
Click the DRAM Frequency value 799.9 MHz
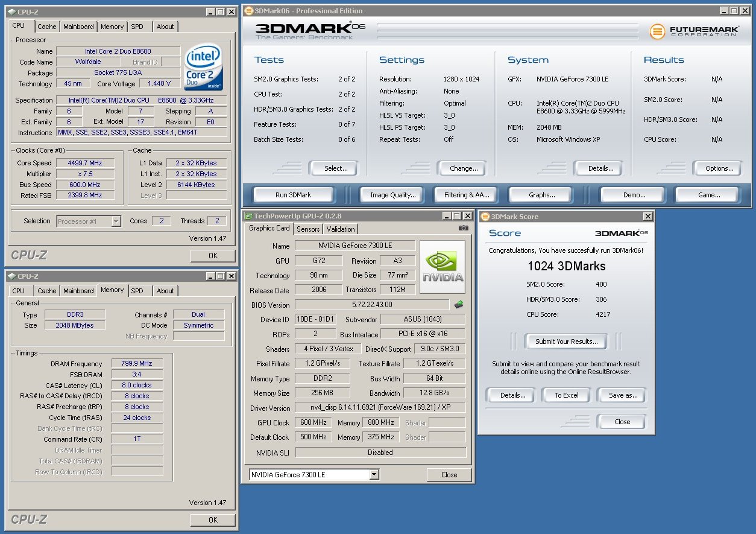point(137,364)
